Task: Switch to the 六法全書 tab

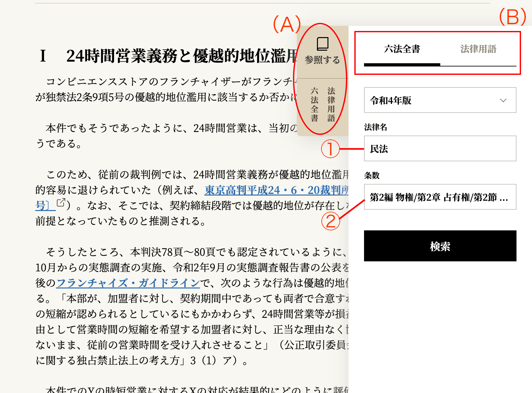Action: click(x=402, y=49)
